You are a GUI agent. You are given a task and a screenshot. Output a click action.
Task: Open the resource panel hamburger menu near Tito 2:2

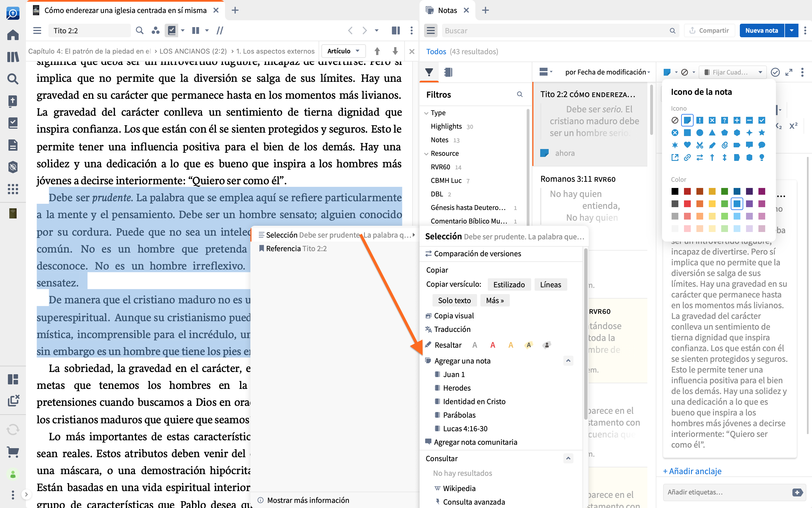coord(37,30)
